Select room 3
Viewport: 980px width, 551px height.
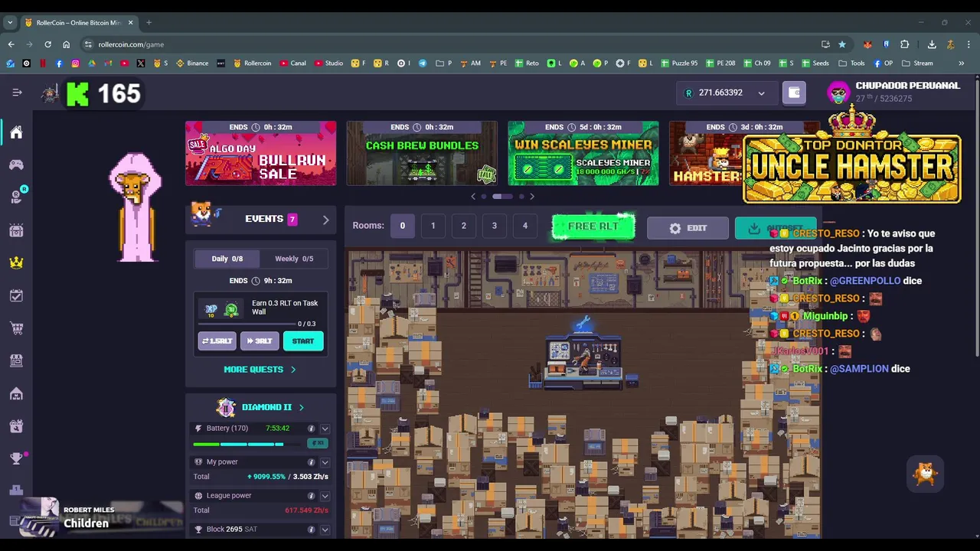(495, 226)
